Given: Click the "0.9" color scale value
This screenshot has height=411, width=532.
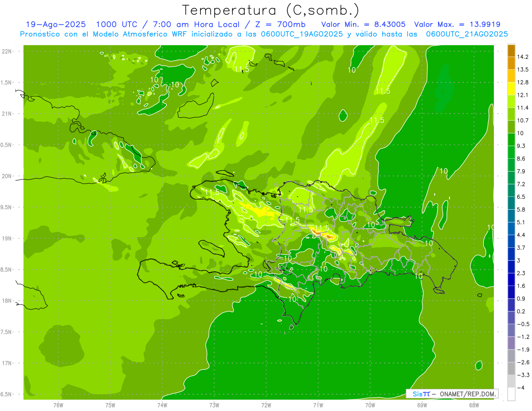Looking at the screenshot, I should 521,298.
